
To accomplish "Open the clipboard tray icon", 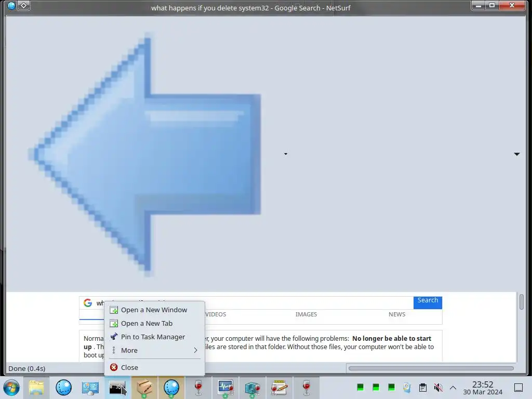I will pyautogui.click(x=422, y=387).
